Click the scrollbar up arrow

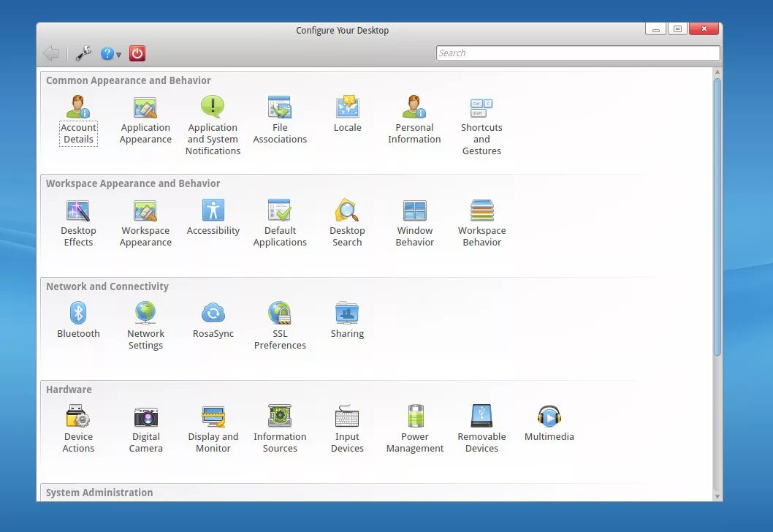(717, 72)
